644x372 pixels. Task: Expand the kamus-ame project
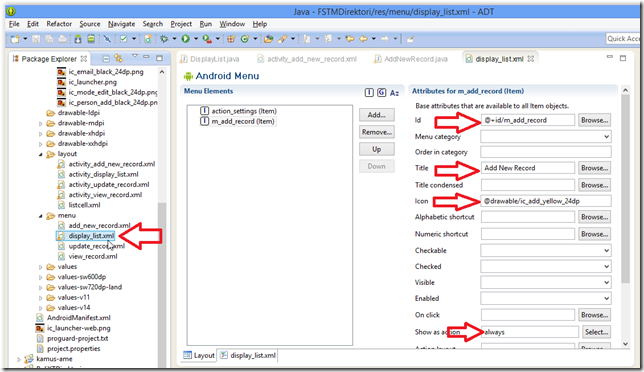tap(19, 359)
